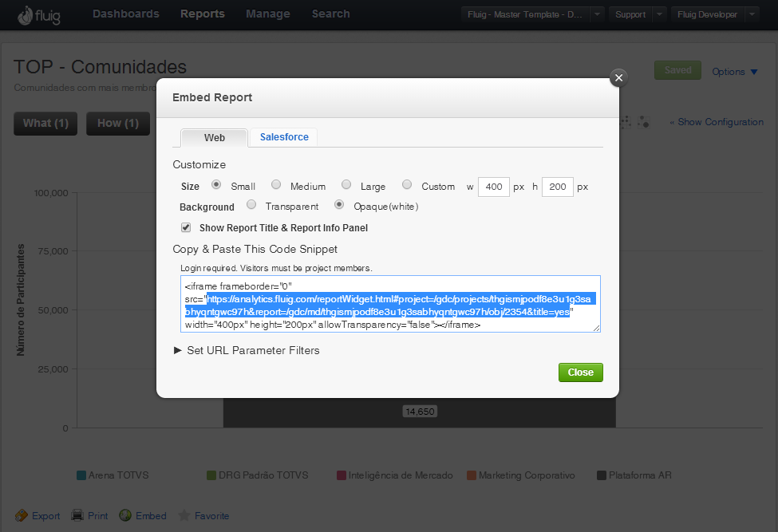Click the Support button
This screenshot has width=778, height=532.
630,14
